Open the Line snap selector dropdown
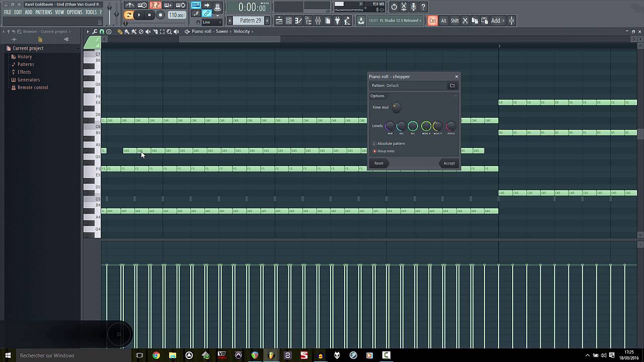The image size is (644, 362). 211,22
